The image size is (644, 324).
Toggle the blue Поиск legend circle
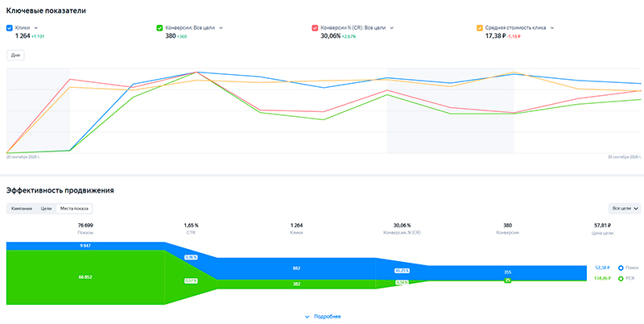coord(621,268)
